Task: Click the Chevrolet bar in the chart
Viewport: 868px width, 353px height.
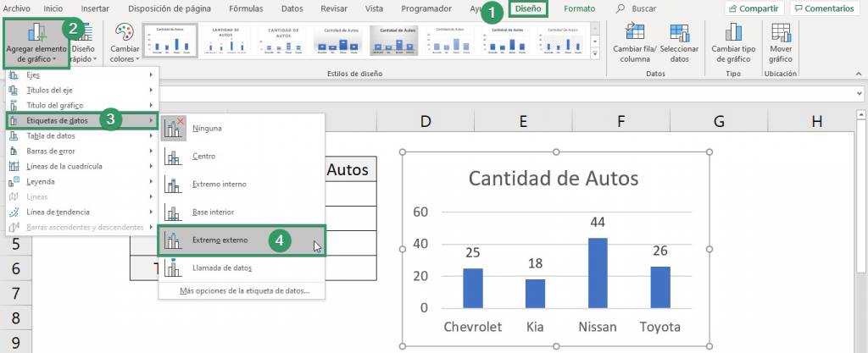Action: click(473, 289)
